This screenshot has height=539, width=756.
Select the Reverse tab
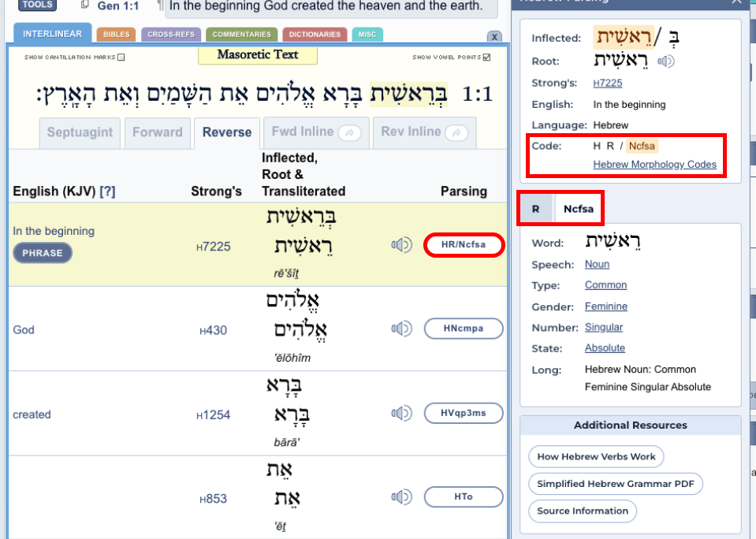[x=227, y=132]
